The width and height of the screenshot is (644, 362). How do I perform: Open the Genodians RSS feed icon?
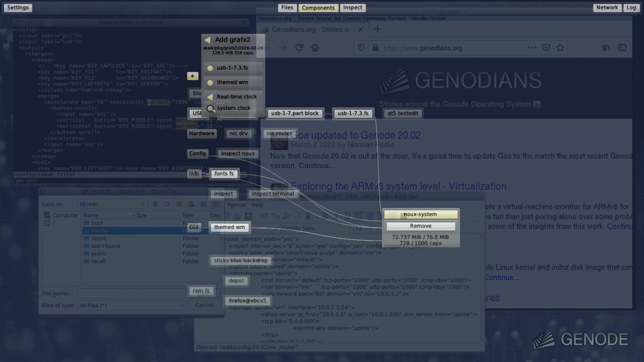[x=537, y=104]
